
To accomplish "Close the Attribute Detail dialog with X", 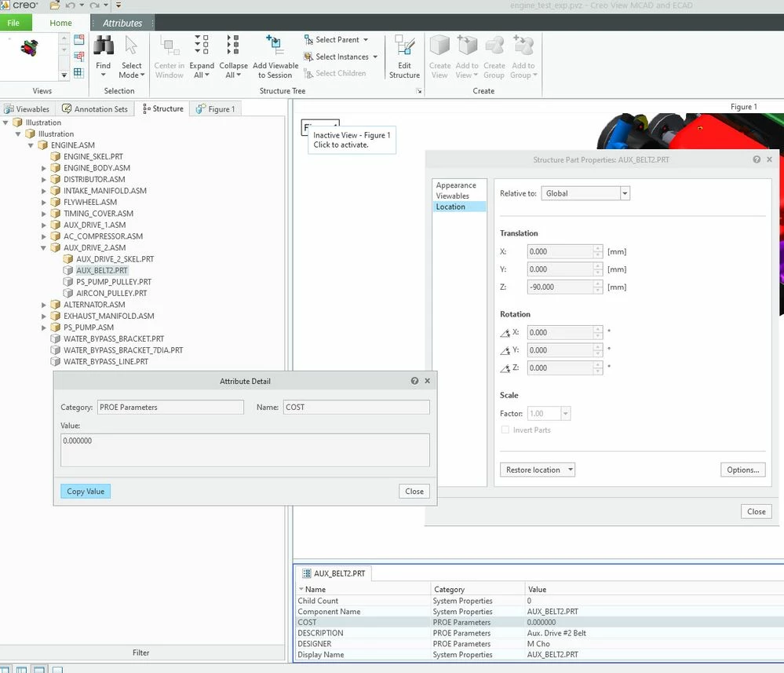I will [428, 381].
